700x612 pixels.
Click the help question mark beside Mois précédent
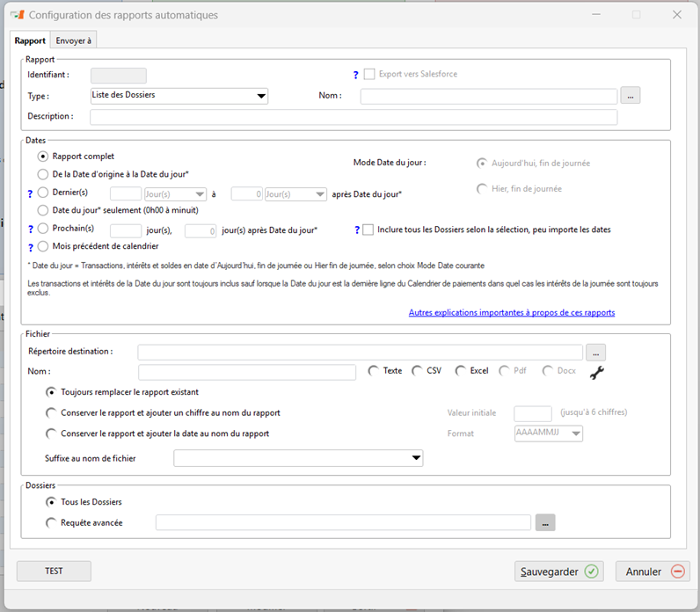pos(31,247)
